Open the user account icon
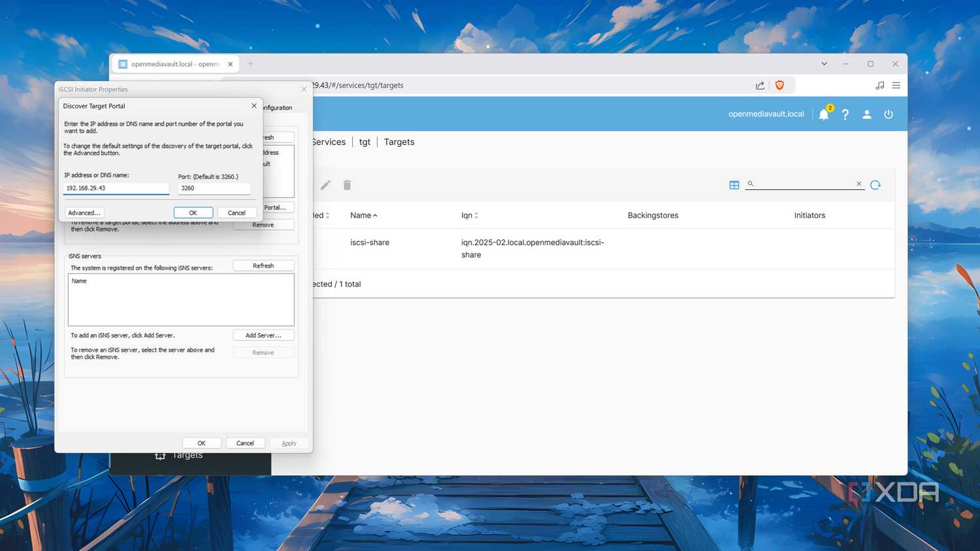980x551 pixels. (x=867, y=114)
